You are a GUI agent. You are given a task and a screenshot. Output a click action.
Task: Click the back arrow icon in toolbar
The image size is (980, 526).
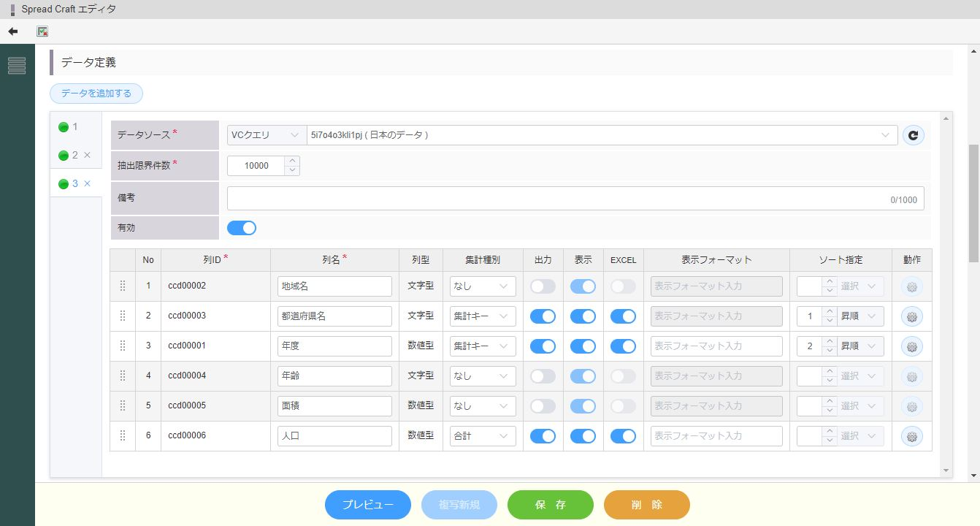13,31
